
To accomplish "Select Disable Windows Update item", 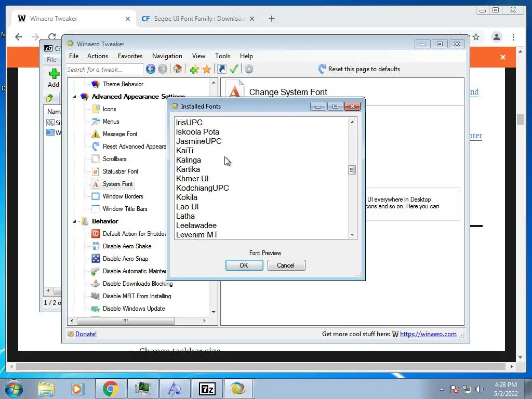I will point(134,309).
